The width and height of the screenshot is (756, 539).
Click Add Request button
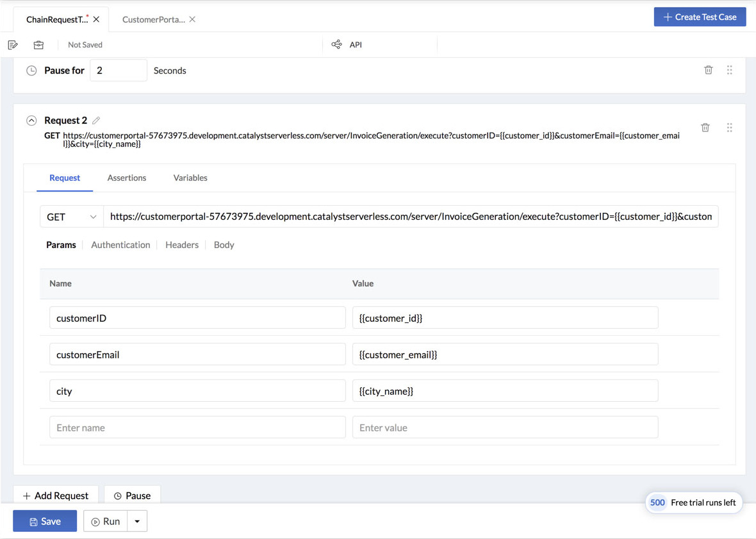(56, 495)
